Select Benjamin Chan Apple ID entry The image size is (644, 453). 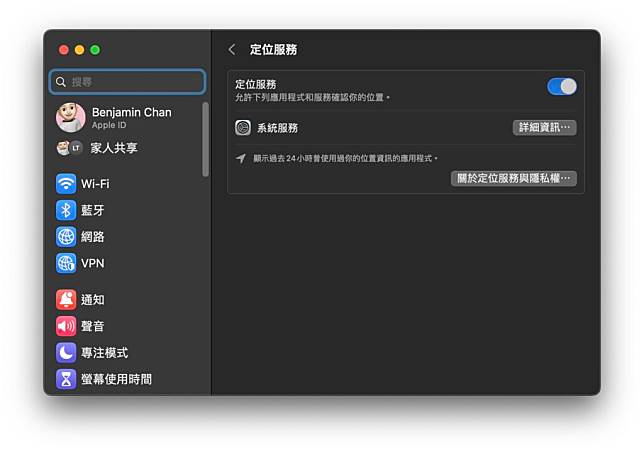pos(130,118)
